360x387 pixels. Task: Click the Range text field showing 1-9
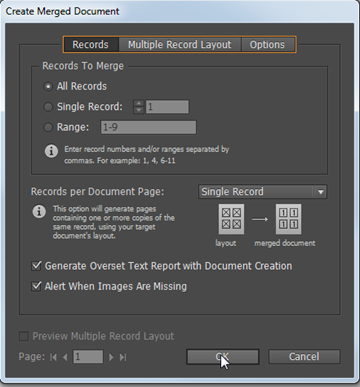click(x=148, y=127)
